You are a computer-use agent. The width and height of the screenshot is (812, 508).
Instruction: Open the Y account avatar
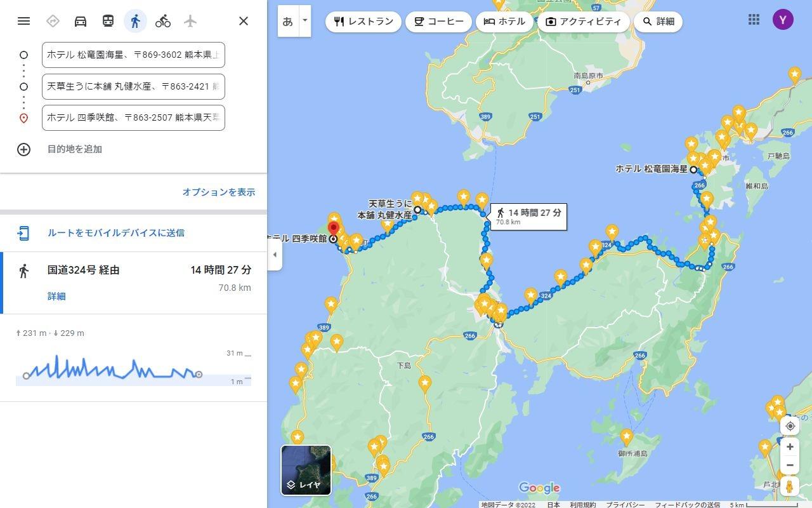click(x=783, y=20)
